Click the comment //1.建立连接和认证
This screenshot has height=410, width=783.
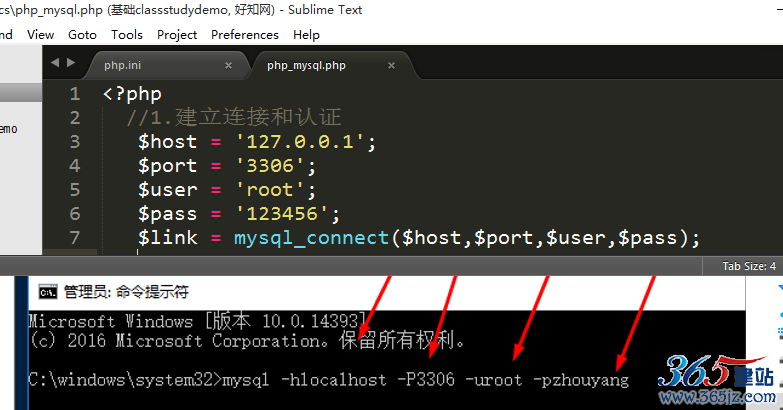click(x=234, y=118)
